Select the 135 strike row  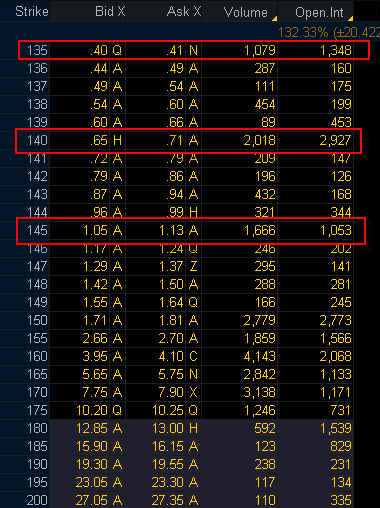194,50
